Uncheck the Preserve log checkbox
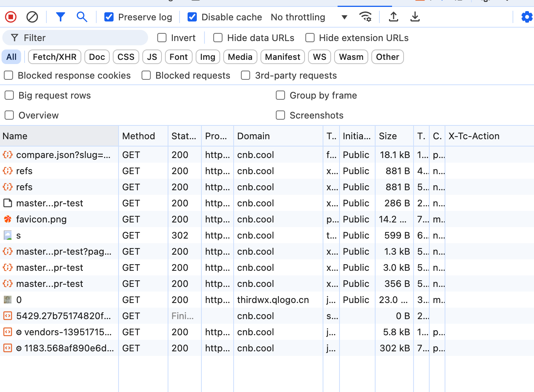Viewport: 534px width, 392px height. [x=109, y=17]
